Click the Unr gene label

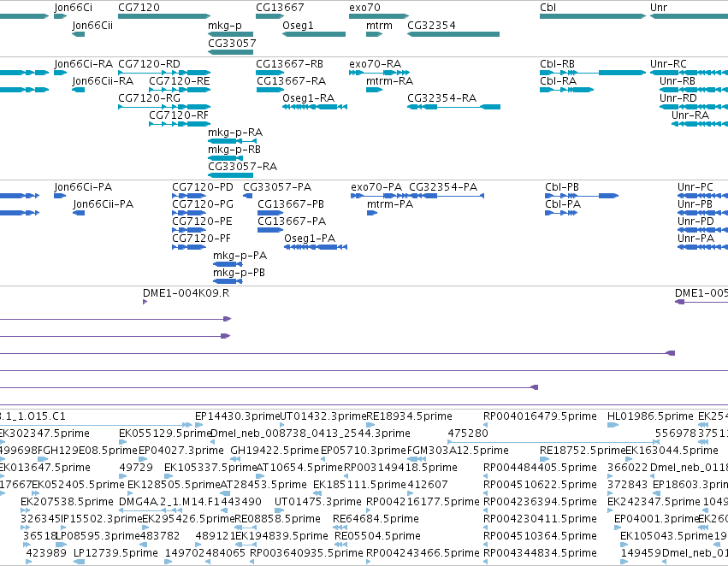(659, 8)
